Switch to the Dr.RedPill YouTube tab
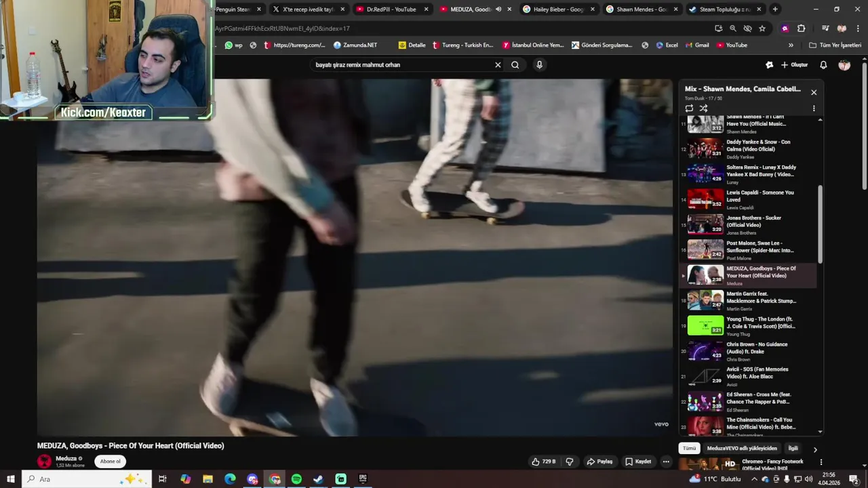 391,9
